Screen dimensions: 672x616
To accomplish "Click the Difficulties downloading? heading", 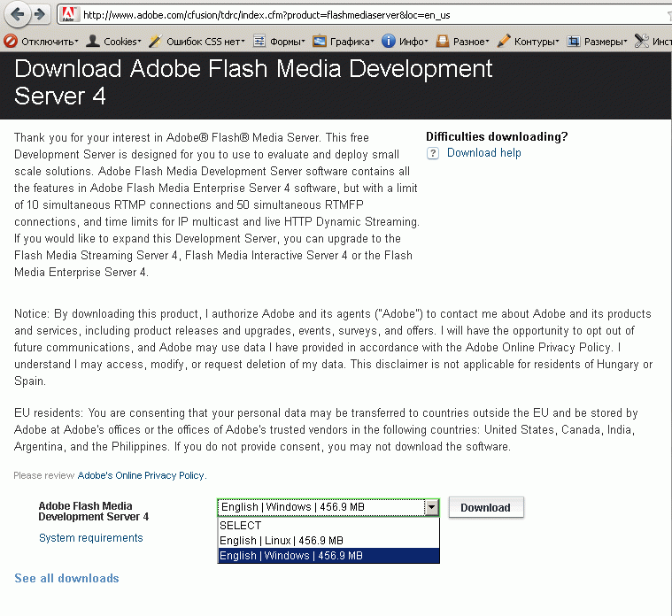I will tap(497, 136).
